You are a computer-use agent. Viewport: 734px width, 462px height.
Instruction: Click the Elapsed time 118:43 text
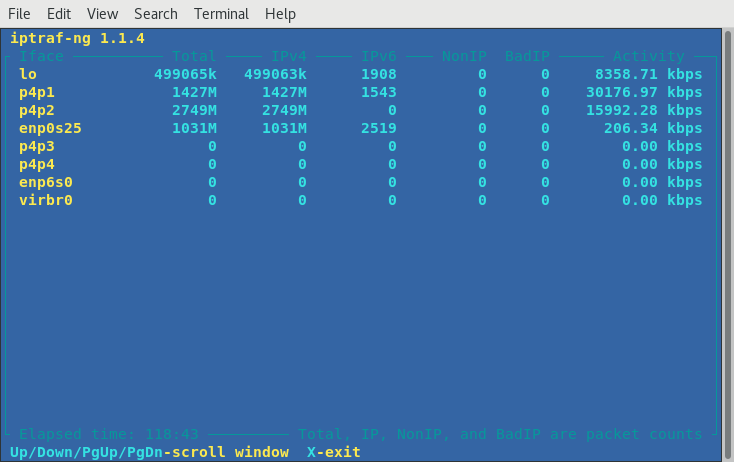(109, 434)
